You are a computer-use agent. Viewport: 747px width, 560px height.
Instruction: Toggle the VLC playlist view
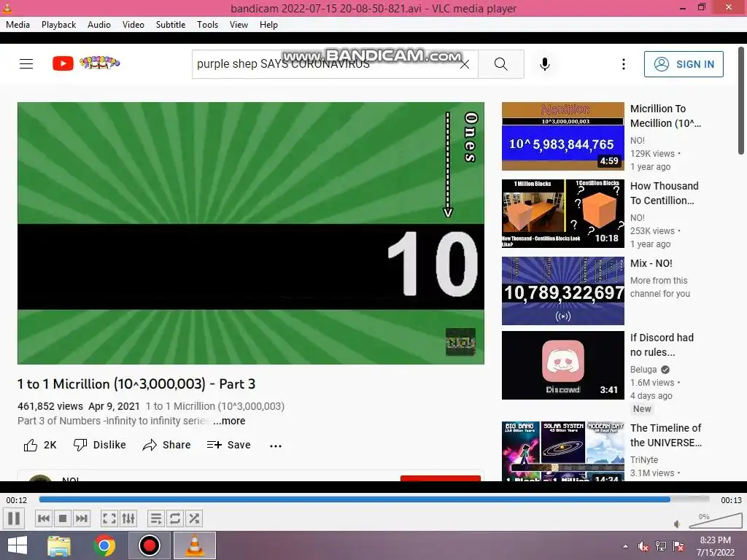tap(156, 518)
